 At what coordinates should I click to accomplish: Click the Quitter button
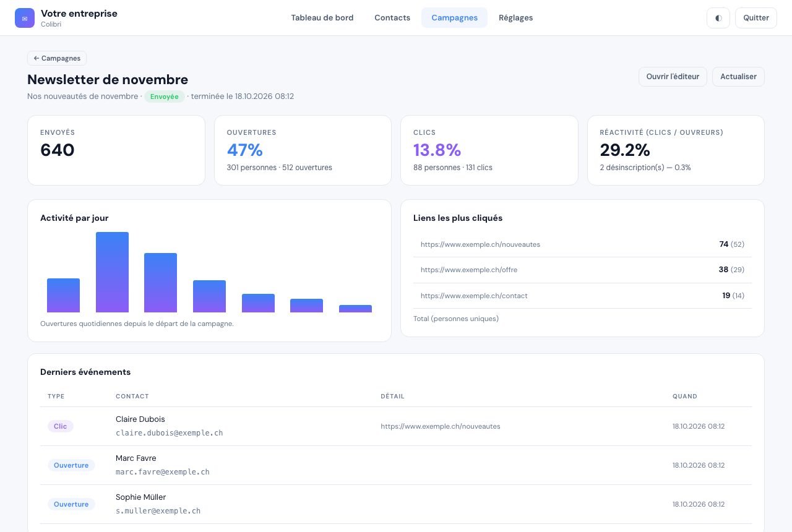pos(756,18)
